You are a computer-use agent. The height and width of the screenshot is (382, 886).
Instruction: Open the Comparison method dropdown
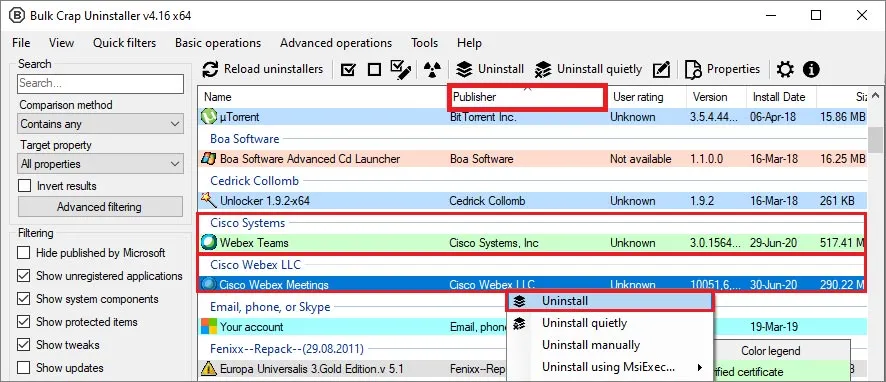pos(100,124)
